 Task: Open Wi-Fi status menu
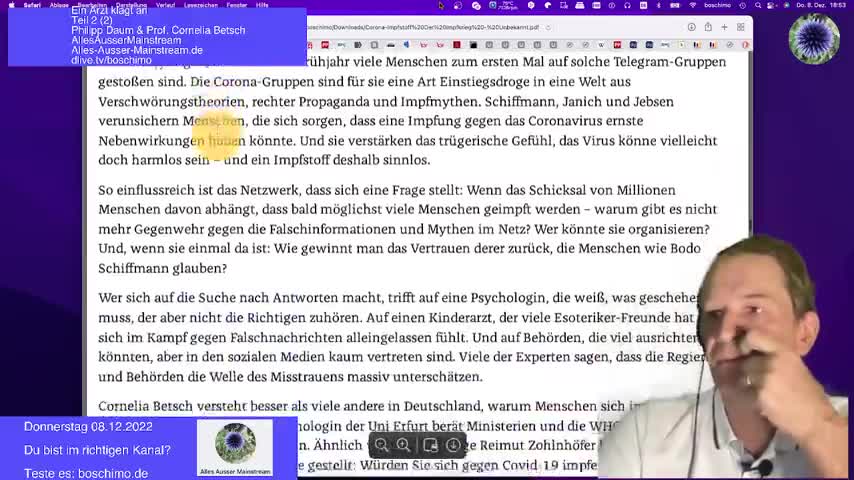coord(693,5)
